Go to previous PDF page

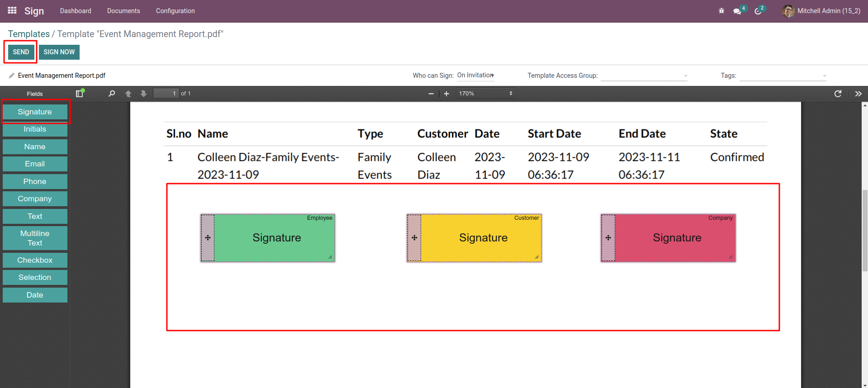point(128,94)
